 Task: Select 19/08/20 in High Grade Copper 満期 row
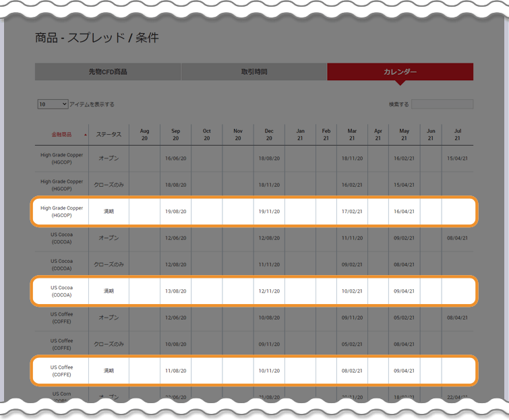(x=175, y=212)
